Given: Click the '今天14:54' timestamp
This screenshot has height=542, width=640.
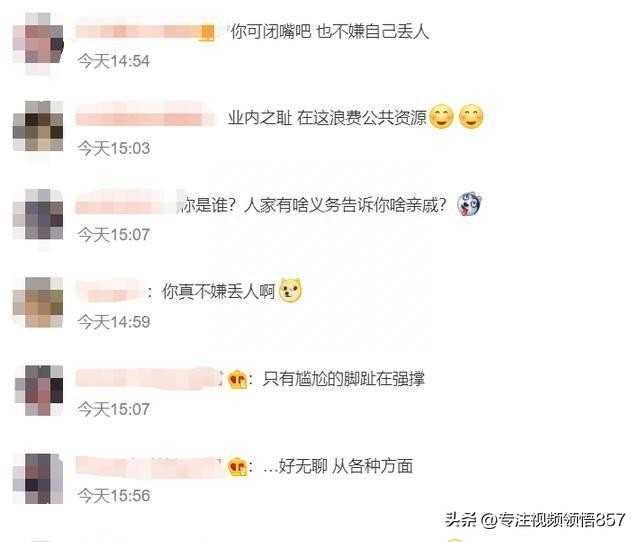Looking at the screenshot, I should pyautogui.click(x=114, y=61).
